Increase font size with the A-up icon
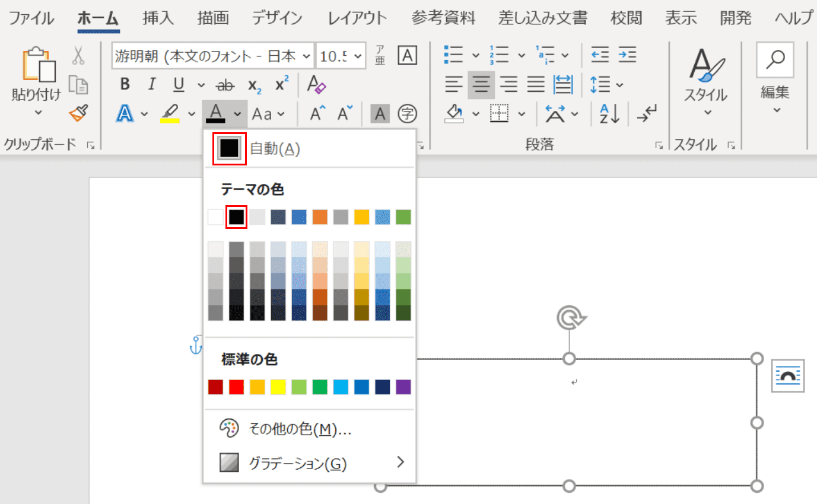The width and height of the screenshot is (817, 504). [318, 113]
